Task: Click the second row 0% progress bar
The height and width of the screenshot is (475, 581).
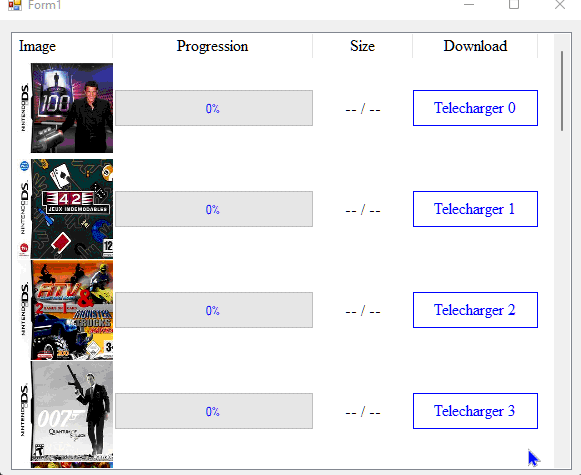Action: (x=214, y=209)
